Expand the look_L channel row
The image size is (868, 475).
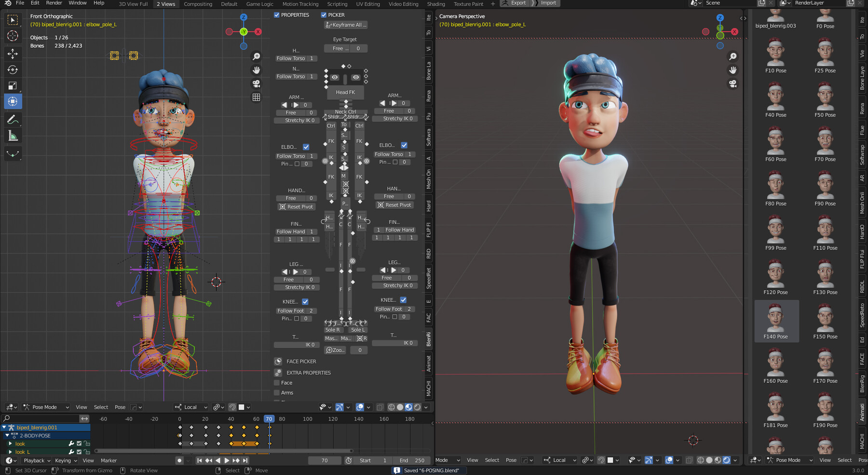[10, 452]
